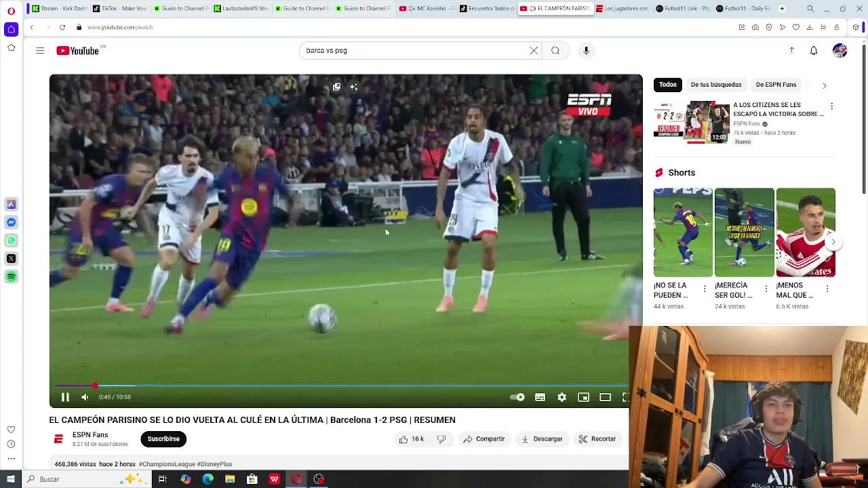Run search with the magnifier button
Screen dimensions: 868x488
pos(555,50)
